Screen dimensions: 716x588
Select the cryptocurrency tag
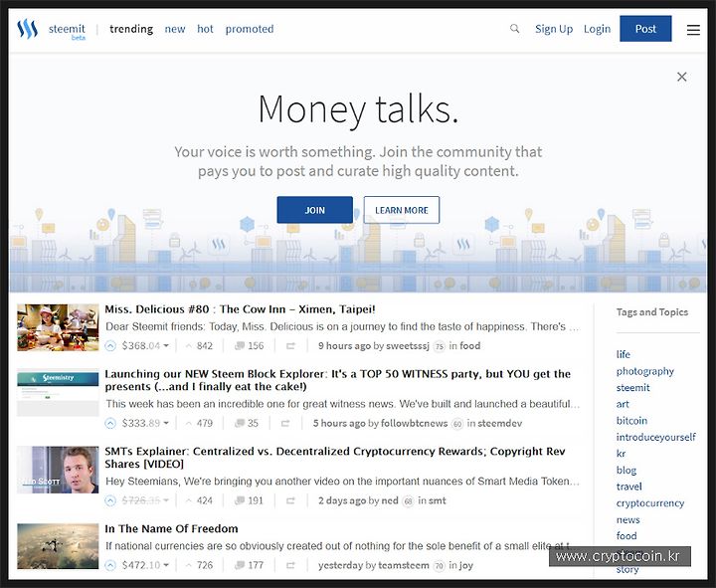649,503
